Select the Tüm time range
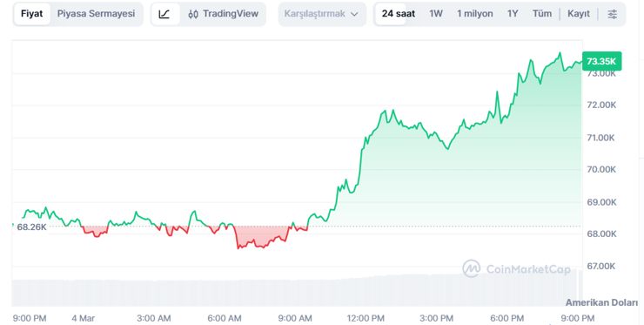Screen dimensions: 644x325 (x=542, y=14)
